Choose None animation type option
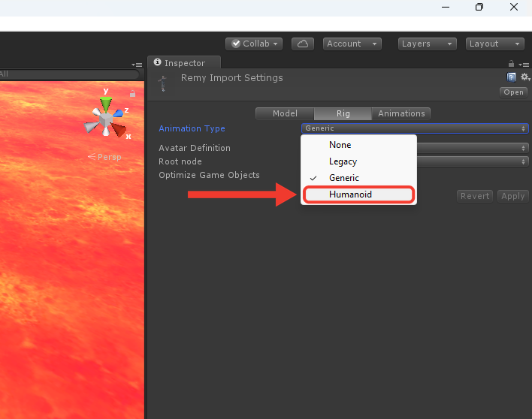Screen dimensions: 532x419 pyautogui.click(x=358, y=145)
